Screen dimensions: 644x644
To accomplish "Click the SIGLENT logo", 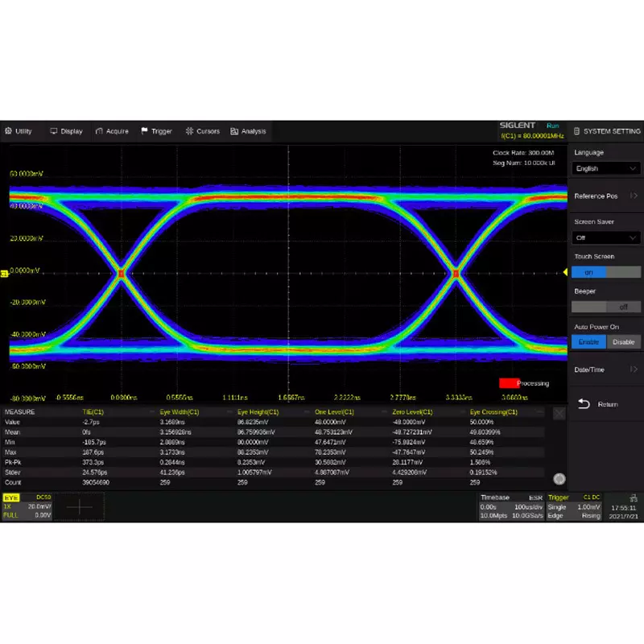I will coord(517,126).
